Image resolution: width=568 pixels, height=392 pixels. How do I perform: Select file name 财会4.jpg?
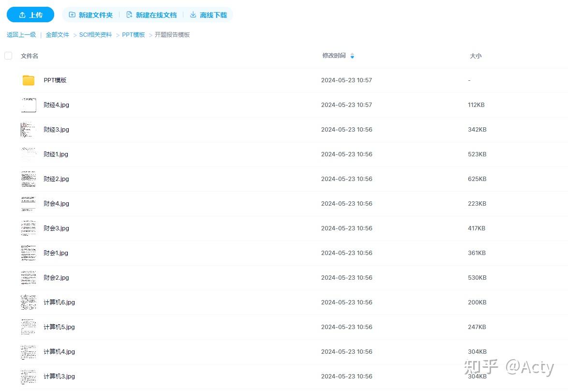click(56, 204)
